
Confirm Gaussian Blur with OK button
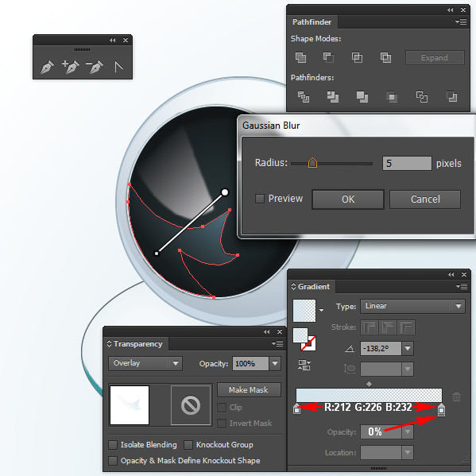348,199
